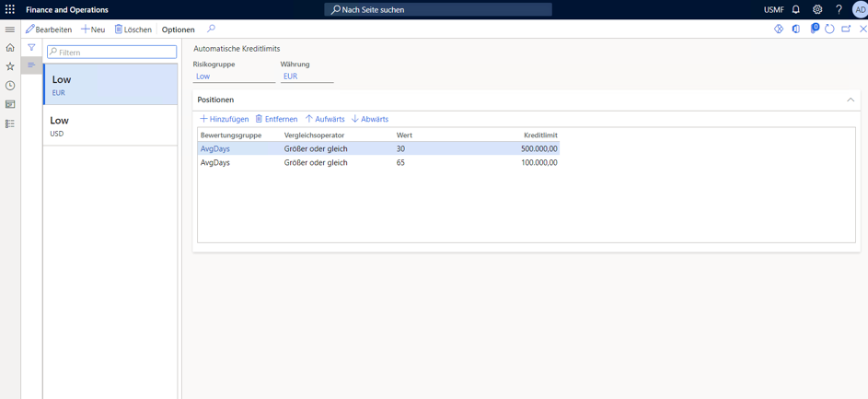The height and width of the screenshot is (399, 868).
Task: Click the filter funnel icon
Action: (x=31, y=48)
